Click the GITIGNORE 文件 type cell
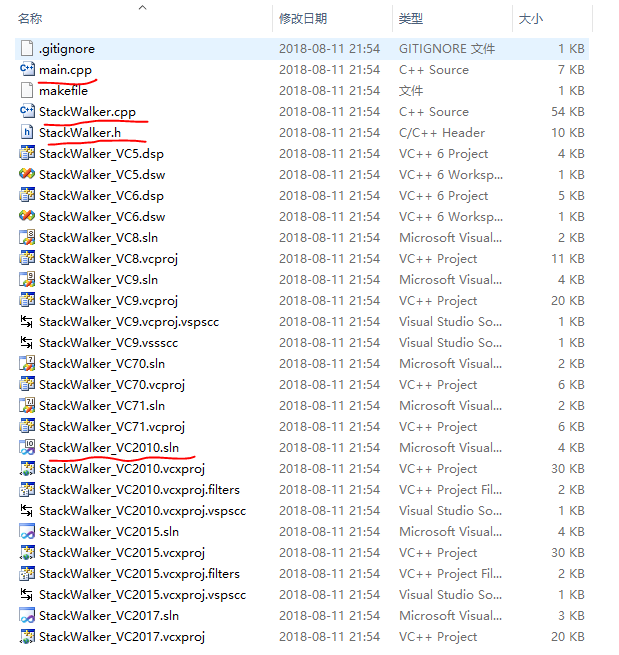The image size is (619, 655). tap(447, 49)
